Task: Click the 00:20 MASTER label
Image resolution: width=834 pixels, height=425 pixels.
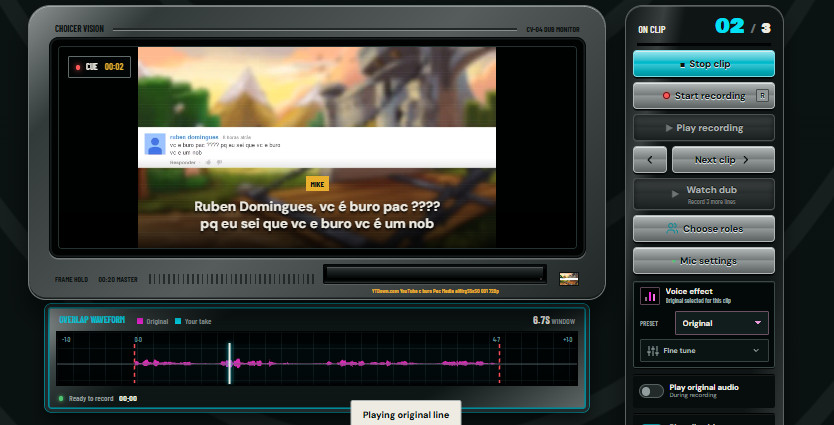Action: pos(118,279)
